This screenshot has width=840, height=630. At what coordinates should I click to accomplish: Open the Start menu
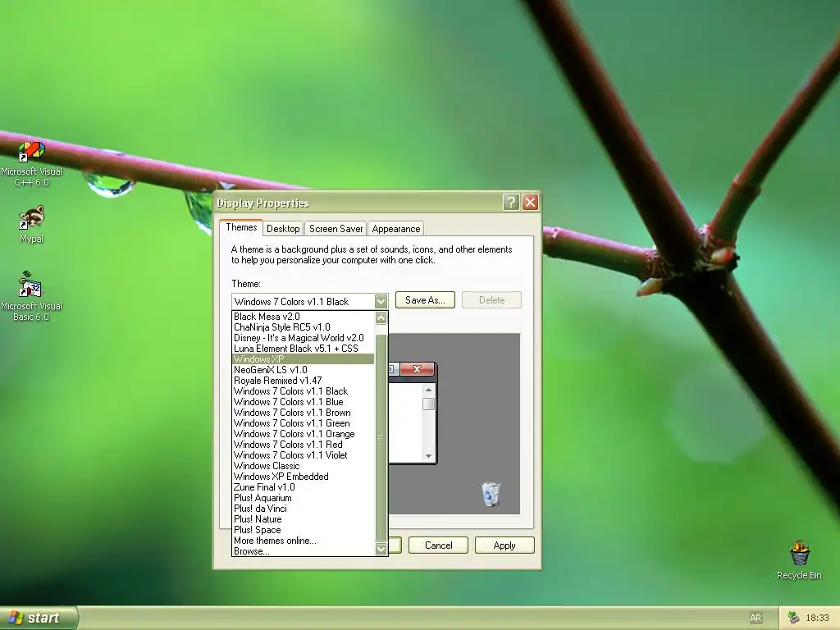click(39, 618)
